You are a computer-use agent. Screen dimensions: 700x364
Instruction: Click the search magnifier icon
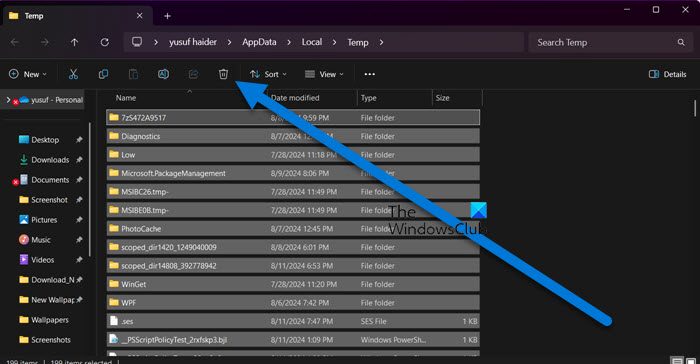coord(681,42)
